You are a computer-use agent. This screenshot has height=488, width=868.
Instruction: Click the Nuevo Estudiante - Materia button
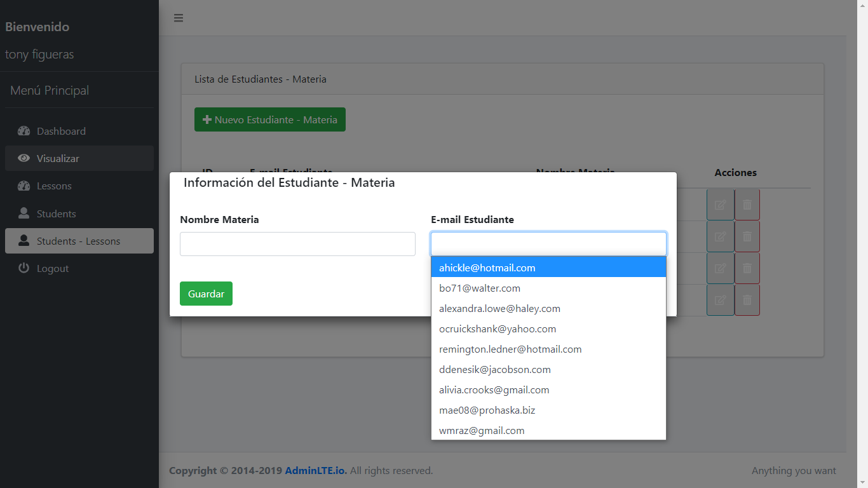(269, 119)
